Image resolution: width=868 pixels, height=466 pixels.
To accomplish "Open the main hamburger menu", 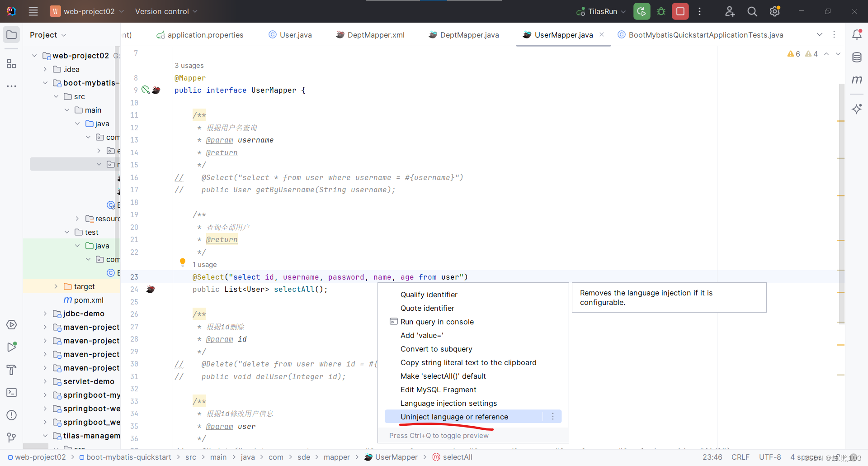I will 33,11.
